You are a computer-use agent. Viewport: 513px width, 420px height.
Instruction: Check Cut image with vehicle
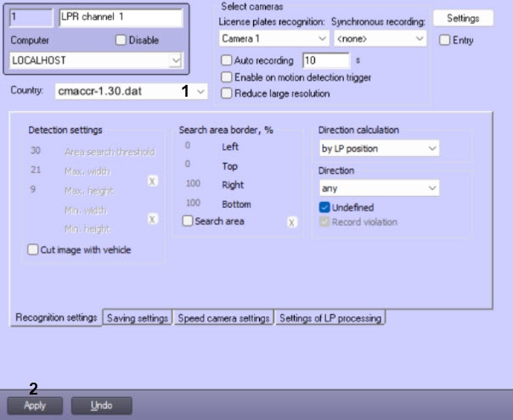click(x=33, y=249)
